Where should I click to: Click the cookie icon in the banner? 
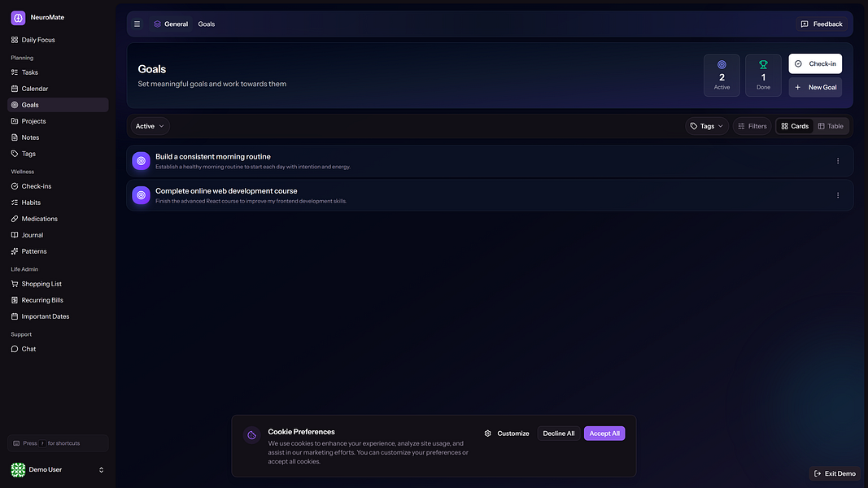tap(252, 435)
